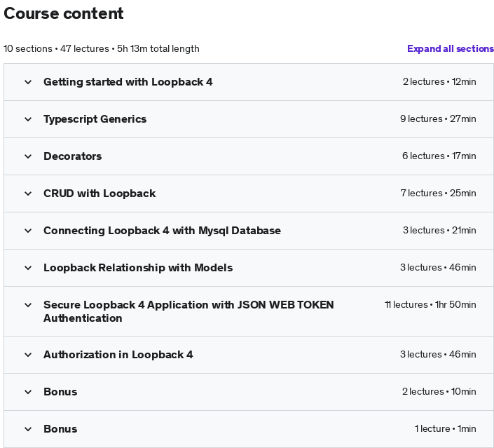The height and width of the screenshot is (448, 494).
Task: Click the Decorators section title
Action: pyautogui.click(x=72, y=156)
